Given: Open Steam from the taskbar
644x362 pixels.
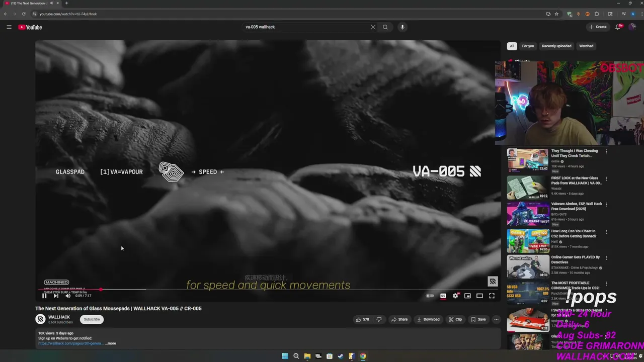Looking at the screenshot, I should pos(341,356).
